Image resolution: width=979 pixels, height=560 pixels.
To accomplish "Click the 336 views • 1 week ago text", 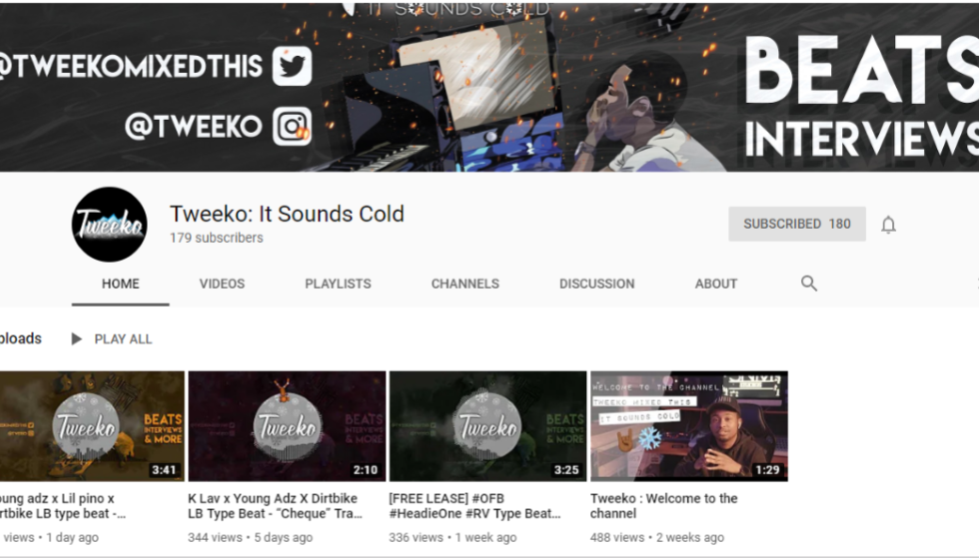I will click(453, 537).
